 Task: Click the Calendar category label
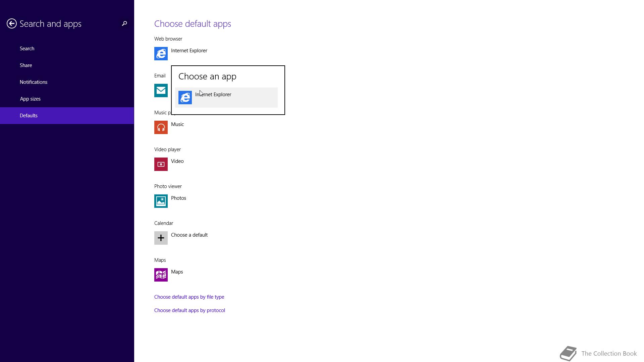tap(164, 223)
